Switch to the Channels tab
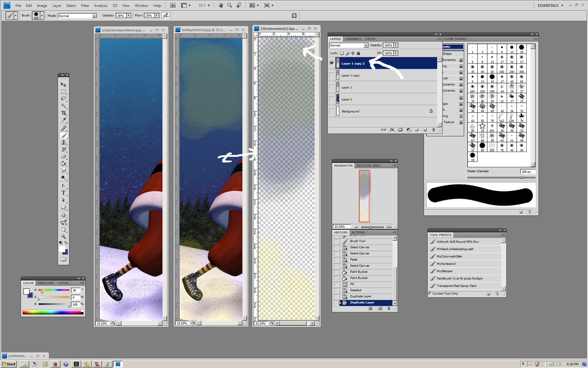 tap(353, 39)
